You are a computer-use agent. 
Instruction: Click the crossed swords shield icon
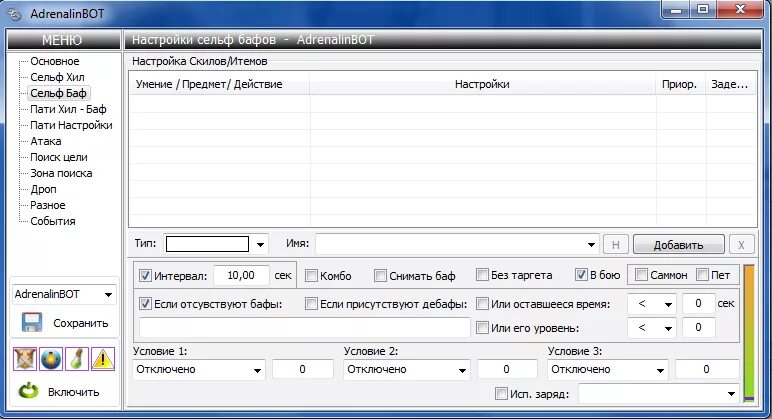coord(25,358)
